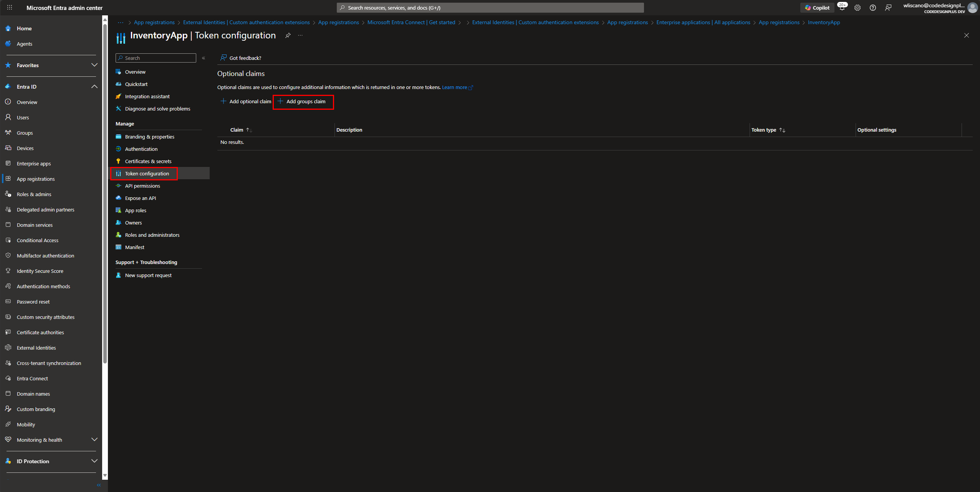980x492 pixels.
Task: Click InventoryApp breadcrumb link
Action: (824, 22)
